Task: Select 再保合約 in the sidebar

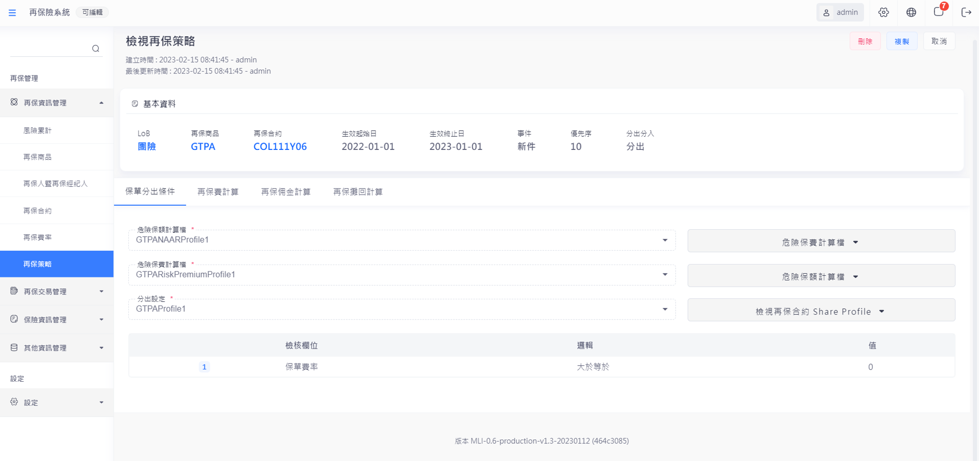Action: pos(38,211)
